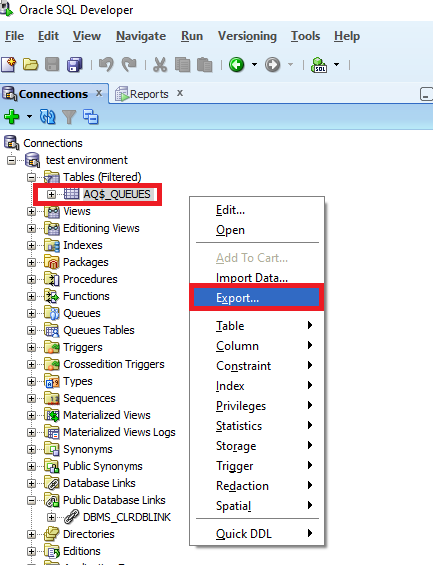The width and height of the screenshot is (433, 565).
Task: Click the green New Connection plus icon
Action: pyautogui.click(x=12, y=117)
